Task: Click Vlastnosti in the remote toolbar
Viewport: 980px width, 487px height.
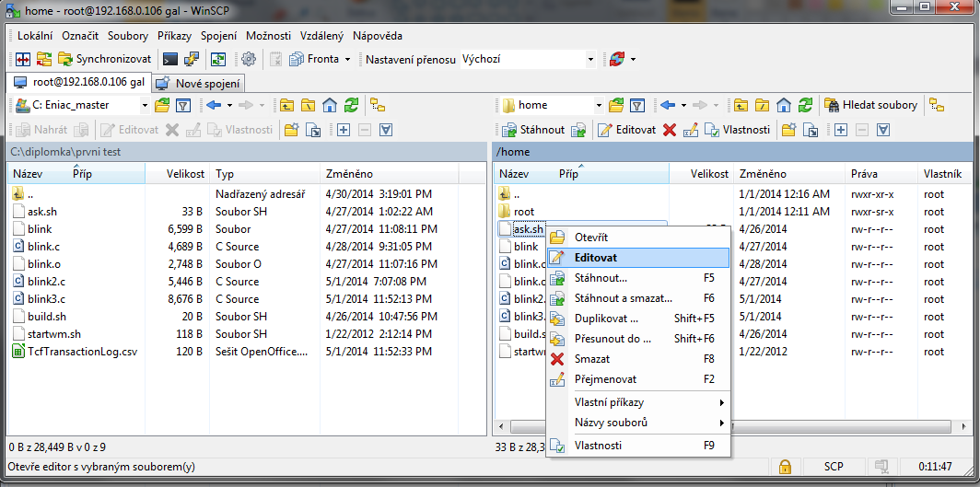Action: pos(737,130)
